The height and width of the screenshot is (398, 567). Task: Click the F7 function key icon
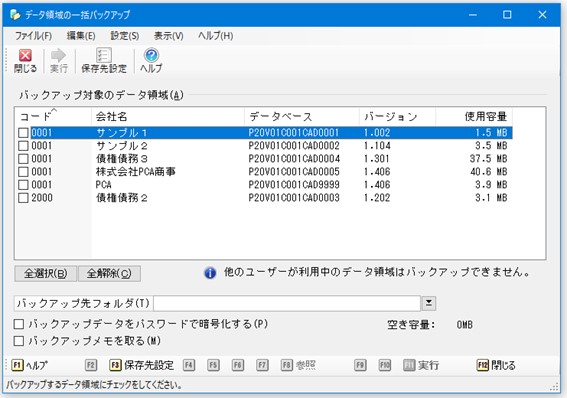(x=262, y=365)
